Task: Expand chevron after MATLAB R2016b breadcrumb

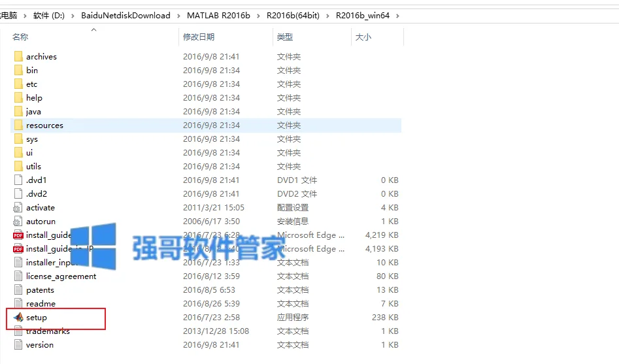Action: [x=259, y=16]
